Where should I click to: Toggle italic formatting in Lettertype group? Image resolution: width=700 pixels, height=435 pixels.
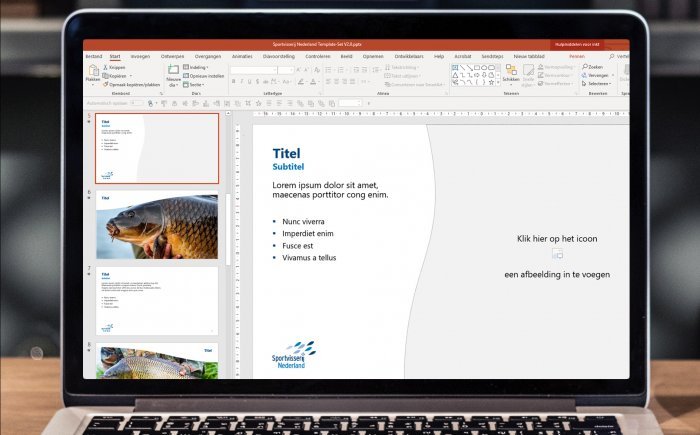(242, 83)
